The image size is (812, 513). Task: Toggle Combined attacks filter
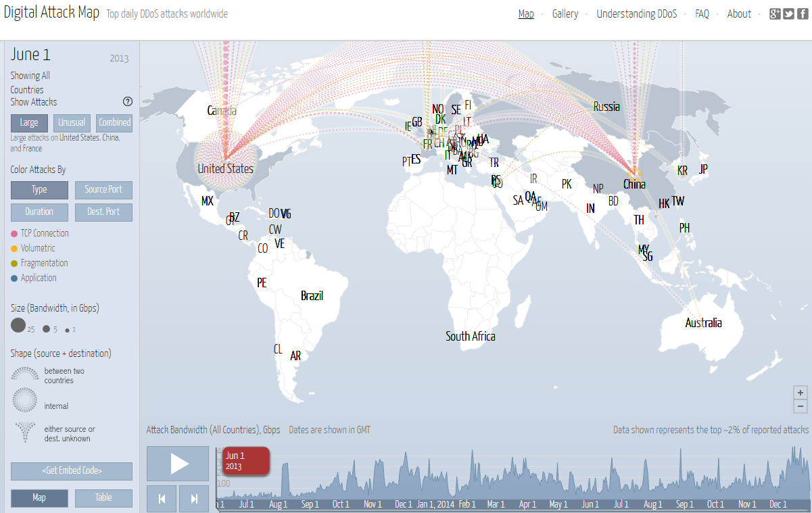(114, 123)
